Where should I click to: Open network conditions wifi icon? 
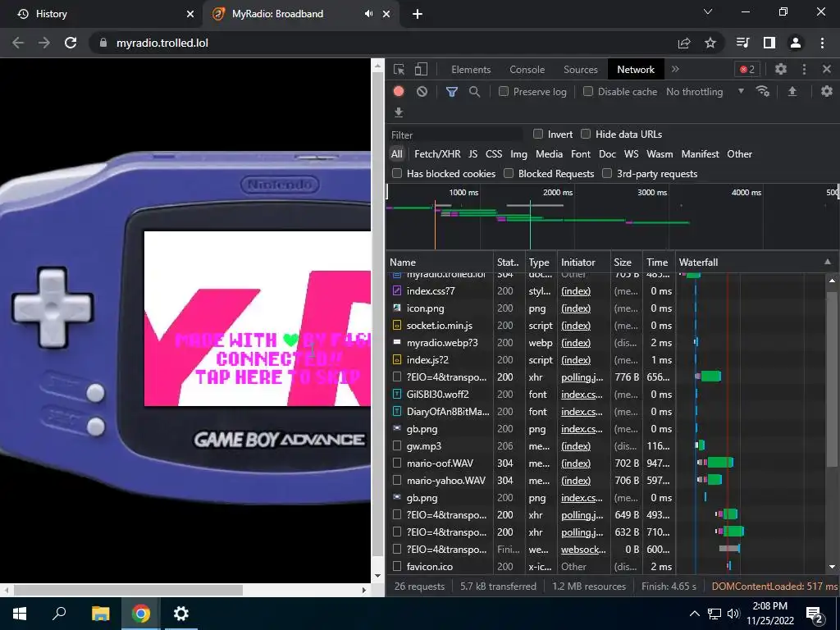pos(763,91)
